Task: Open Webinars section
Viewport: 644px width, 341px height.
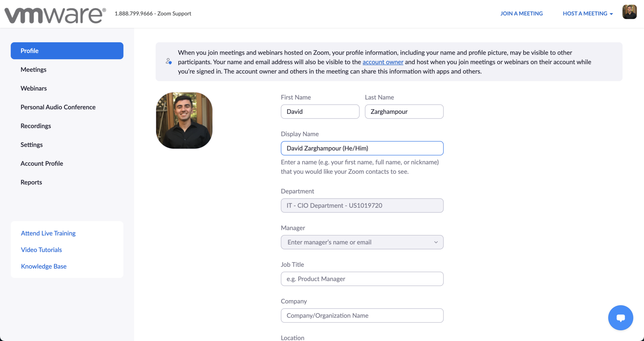Action: [x=34, y=88]
